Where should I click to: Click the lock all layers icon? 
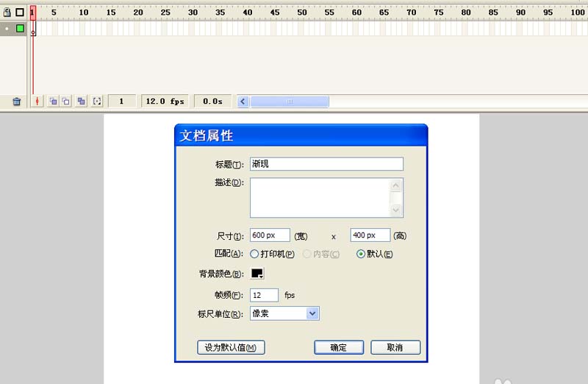7,13
